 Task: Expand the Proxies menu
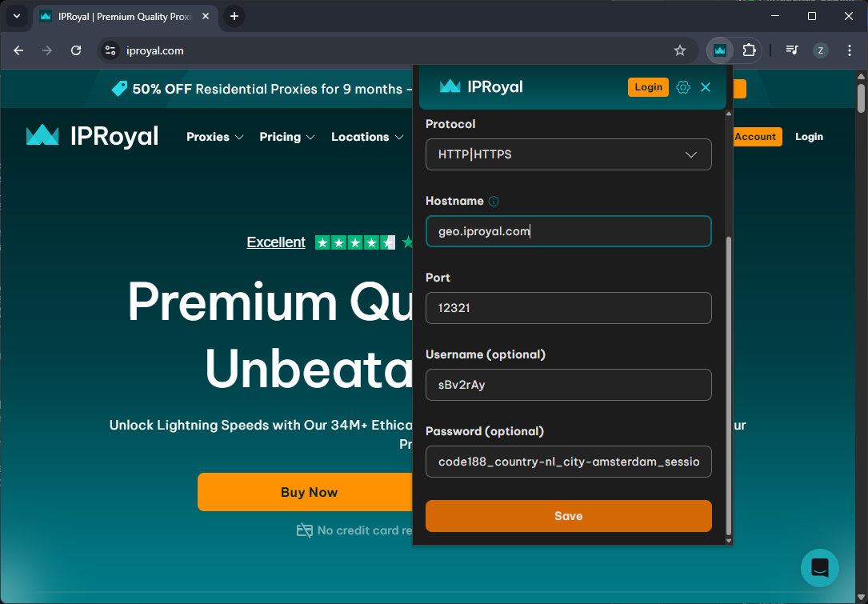[x=214, y=137]
